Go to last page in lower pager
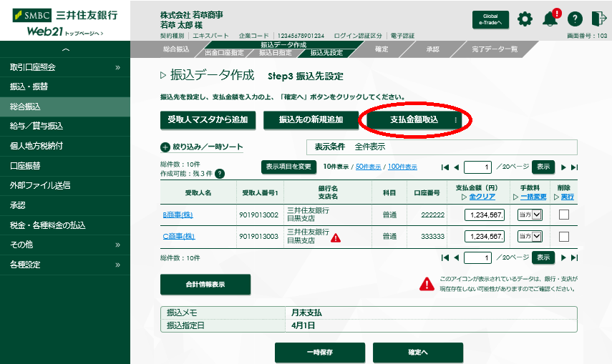 574,257
